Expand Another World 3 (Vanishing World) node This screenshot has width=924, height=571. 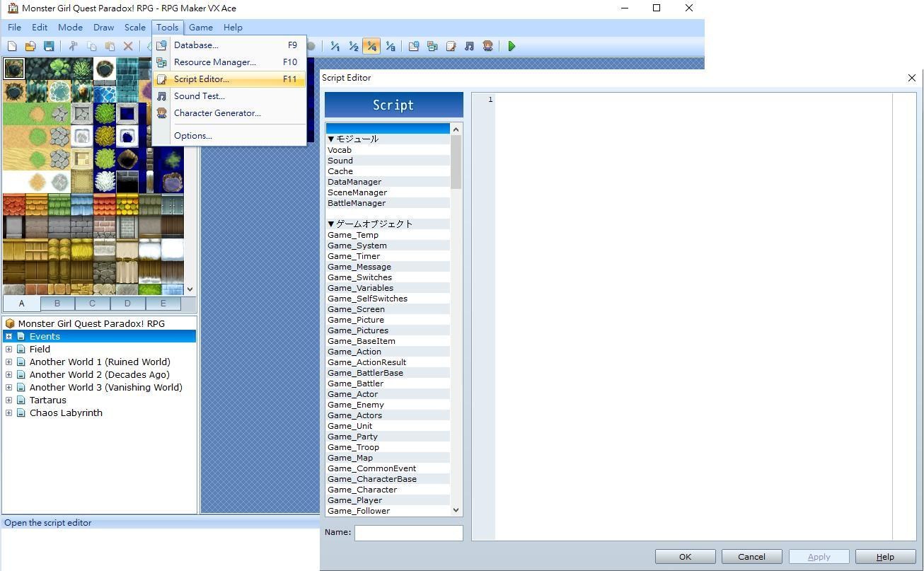(x=8, y=388)
